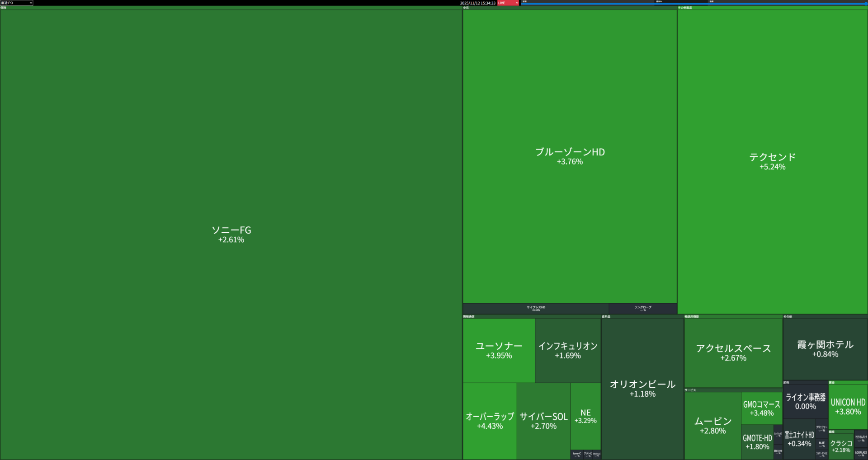The height and width of the screenshot is (460, 868).
Task: Select the ライオン事務器 tile
Action: coord(805,401)
